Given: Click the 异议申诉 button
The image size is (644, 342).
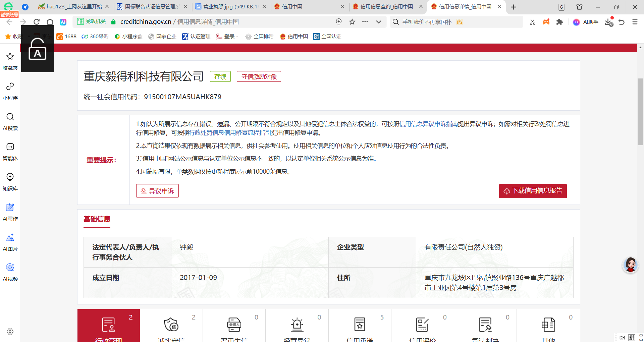Looking at the screenshot, I should click(x=157, y=191).
